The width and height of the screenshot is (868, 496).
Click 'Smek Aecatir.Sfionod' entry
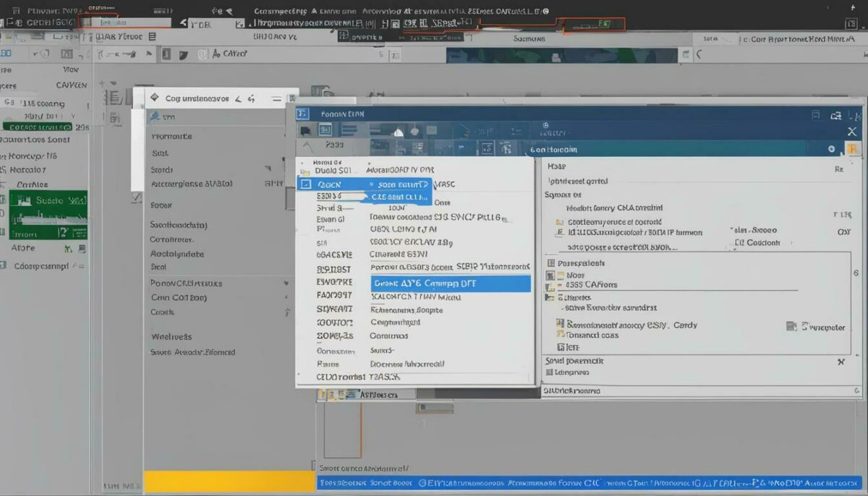click(x=192, y=352)
